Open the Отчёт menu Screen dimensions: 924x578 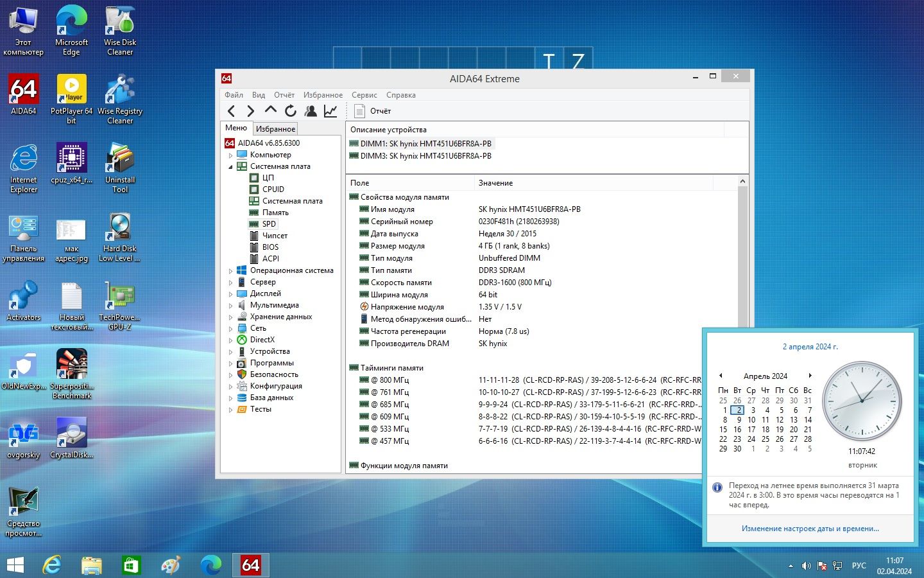pos(284,95)
